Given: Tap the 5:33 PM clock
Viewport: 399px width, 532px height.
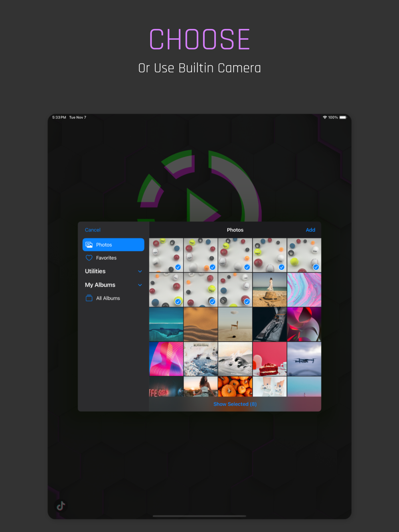Looking at the screenshot, I should pos(59,117).
